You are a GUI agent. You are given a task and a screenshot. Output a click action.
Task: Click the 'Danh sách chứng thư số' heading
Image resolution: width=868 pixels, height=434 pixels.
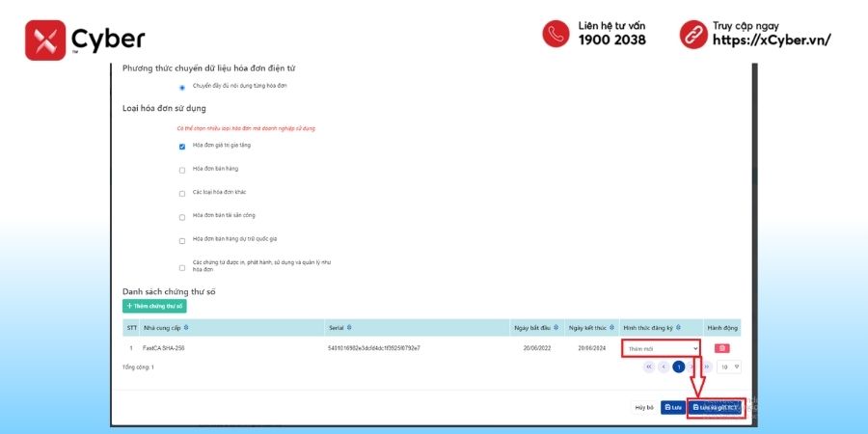pos(169,291)
